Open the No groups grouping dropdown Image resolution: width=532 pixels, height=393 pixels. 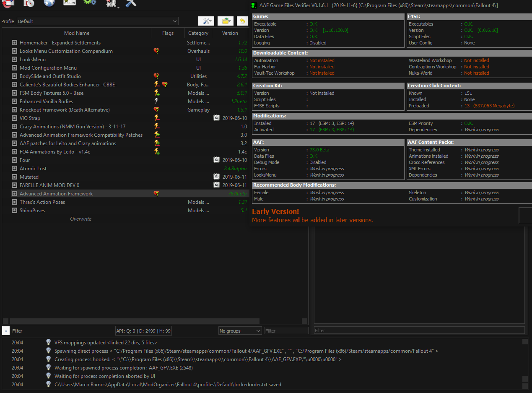(240, 331)
